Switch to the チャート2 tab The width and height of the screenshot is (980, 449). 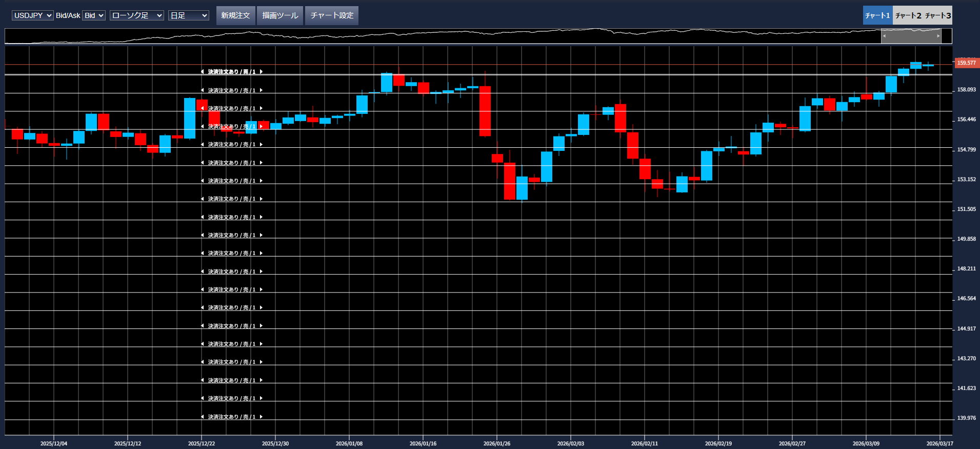(x=908, y=15)
